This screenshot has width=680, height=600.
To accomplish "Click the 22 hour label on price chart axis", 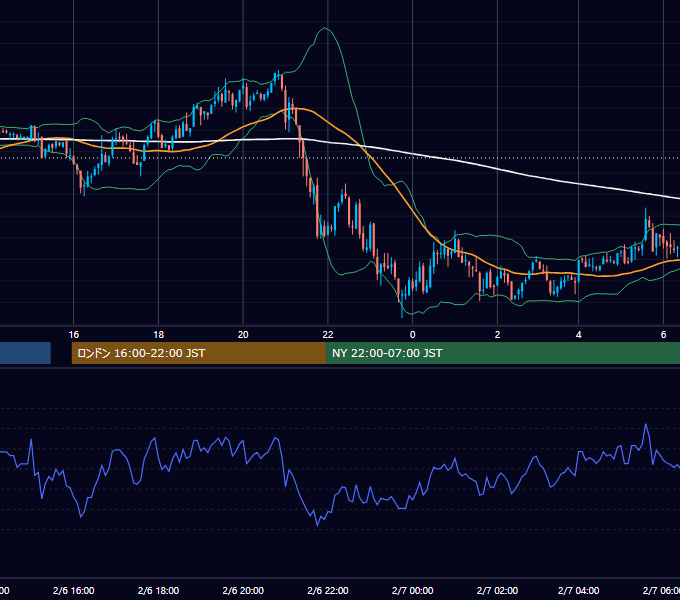I will 328,335.
